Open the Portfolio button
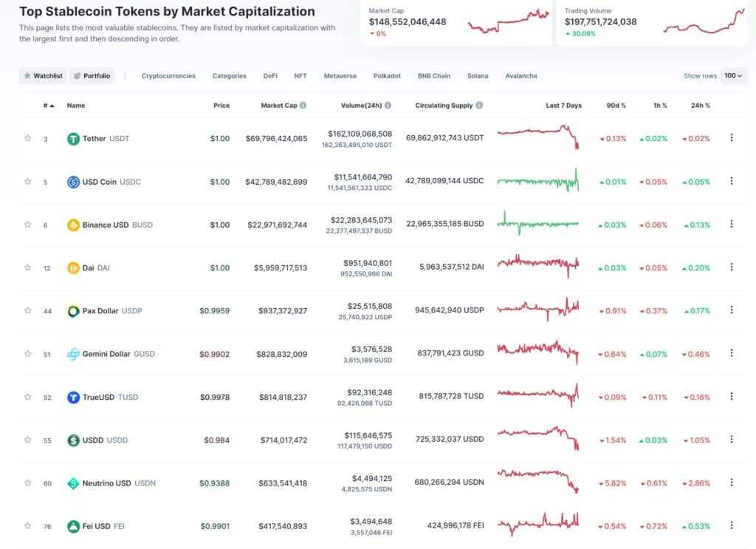Screen dimensions: 756x549 (x=92, y=75)
